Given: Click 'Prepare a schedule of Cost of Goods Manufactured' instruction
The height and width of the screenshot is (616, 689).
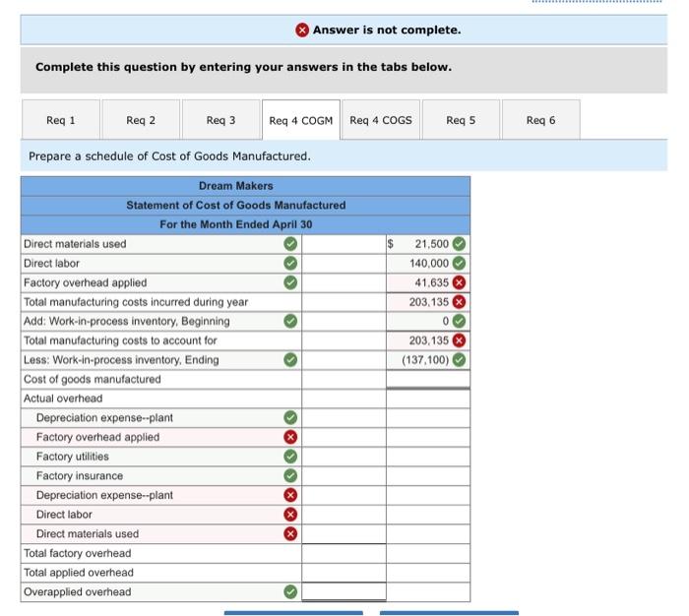Looking at the screenshot, I should (169, 156).
